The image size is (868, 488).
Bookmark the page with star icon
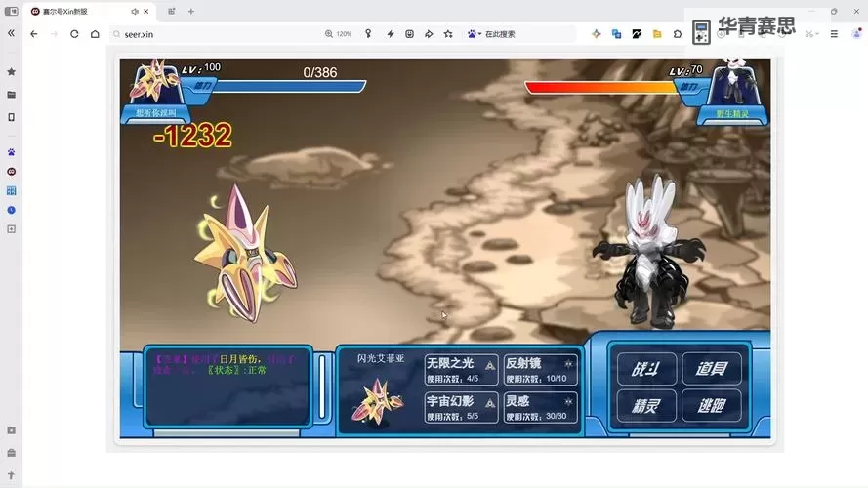pos(448,34)
